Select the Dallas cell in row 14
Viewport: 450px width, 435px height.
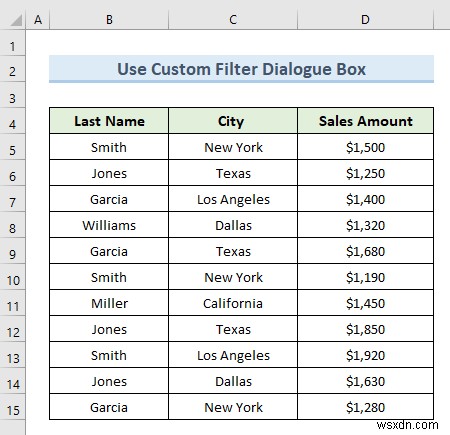pyautogui.click(x=233, y=381)
